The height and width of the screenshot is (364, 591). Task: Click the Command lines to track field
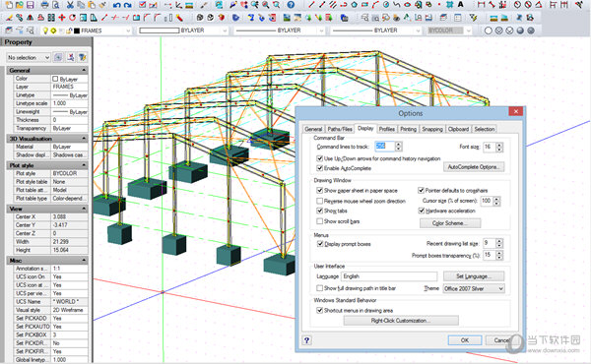pyautogui.click(x=384, y=147)
